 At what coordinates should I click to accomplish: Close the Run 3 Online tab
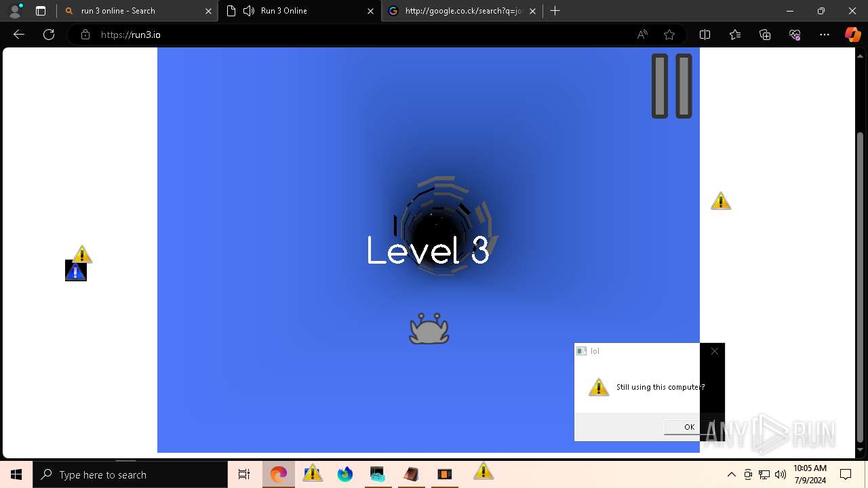(370, 11)
